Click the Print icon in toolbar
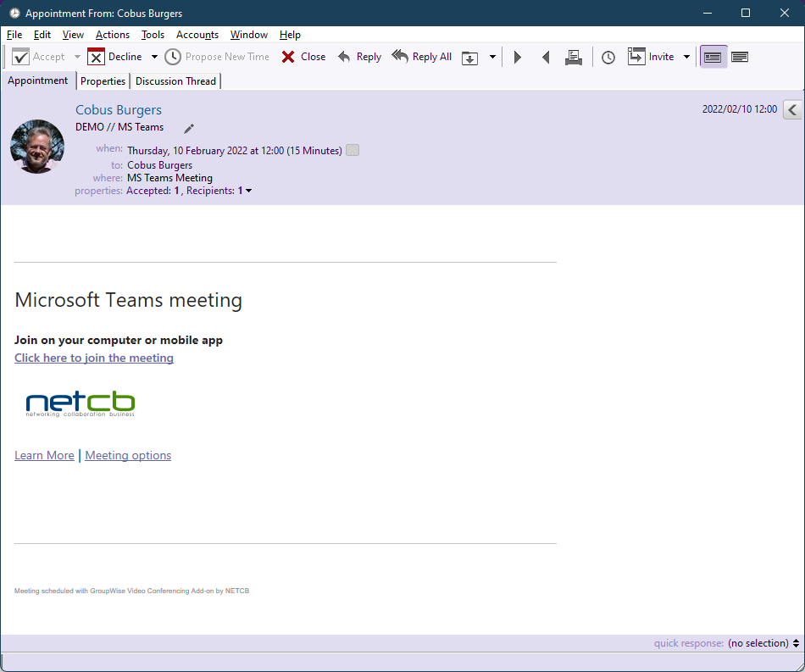This screenshot has width=805, height=672. click(x=574, y=57)
